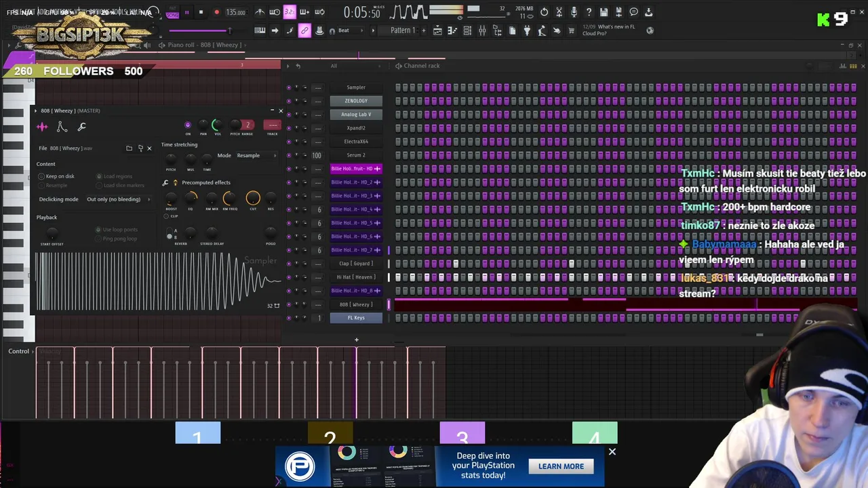Image resolution: width=868 pixels, height=488 pixels.
Task: Open the 808 Wheezy window menu arrow
Action: coord(36,110)
